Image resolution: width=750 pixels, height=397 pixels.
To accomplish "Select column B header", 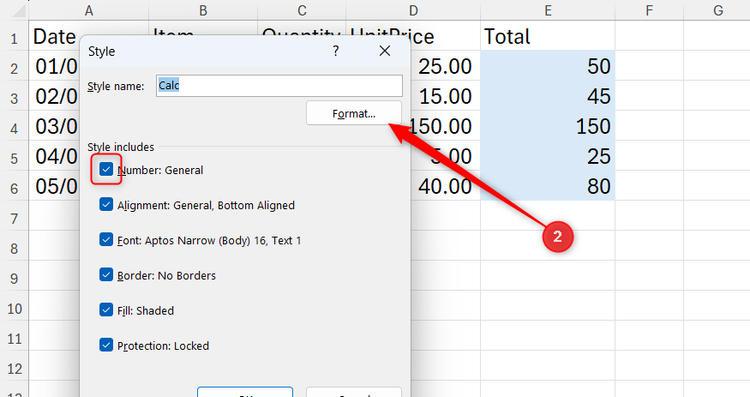I will click(x=203, y=10).
